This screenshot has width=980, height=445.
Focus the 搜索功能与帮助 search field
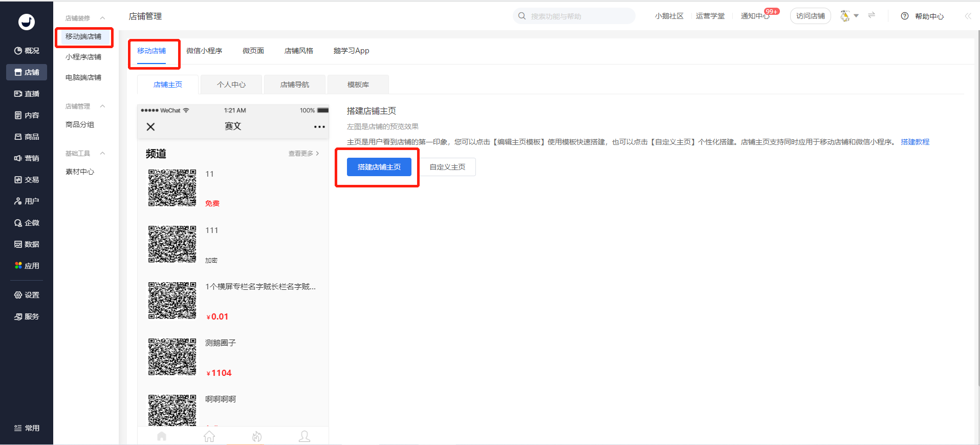[574, 16]
